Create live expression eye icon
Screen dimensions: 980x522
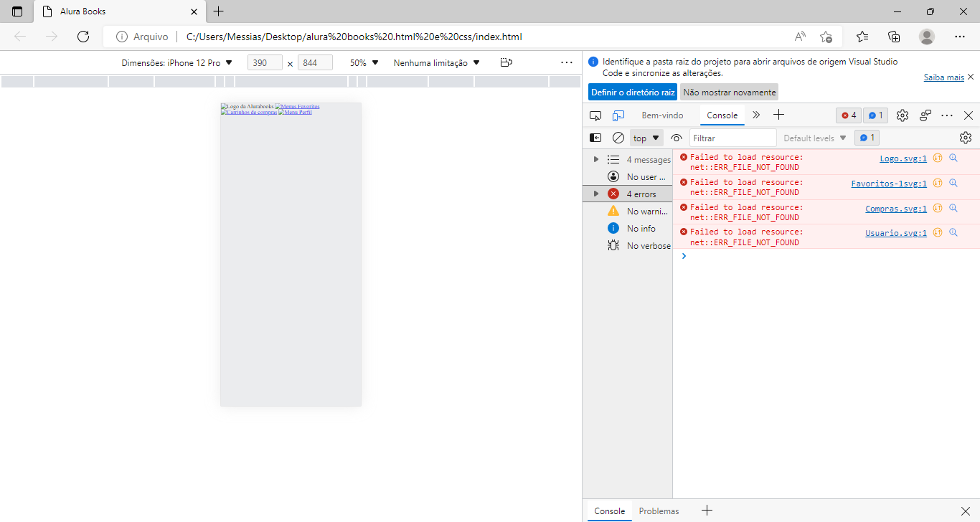click(677, 138)
